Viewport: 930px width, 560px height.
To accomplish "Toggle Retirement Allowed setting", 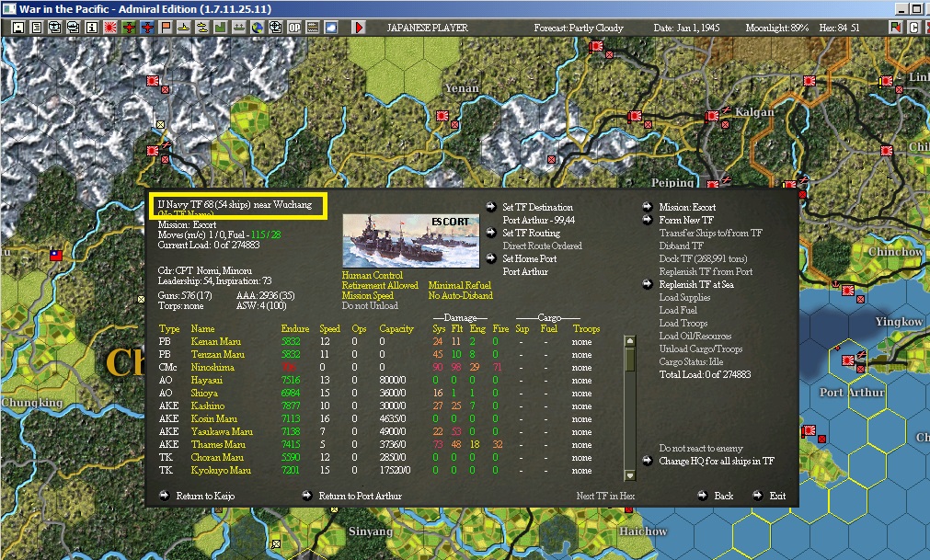I will point(380,285).
